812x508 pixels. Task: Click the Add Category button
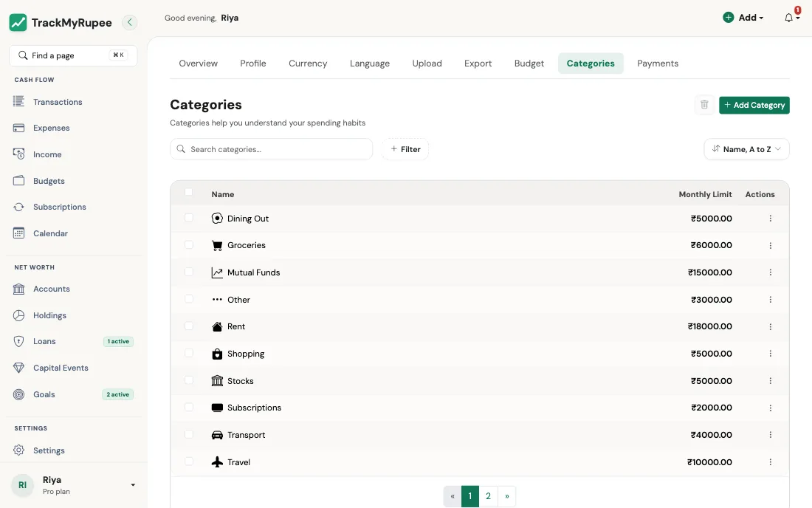754,105
